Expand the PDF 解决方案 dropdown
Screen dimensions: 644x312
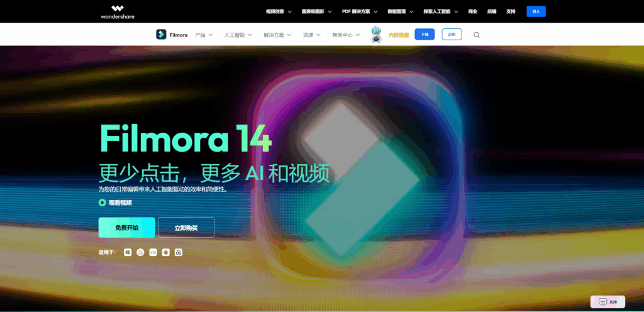click(x=360, y=11)
